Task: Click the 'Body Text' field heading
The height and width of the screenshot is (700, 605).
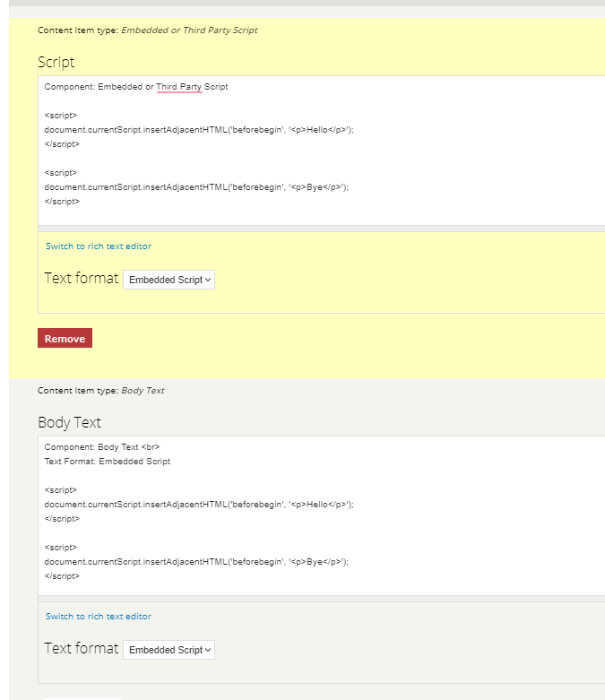Action: point(70,423)
